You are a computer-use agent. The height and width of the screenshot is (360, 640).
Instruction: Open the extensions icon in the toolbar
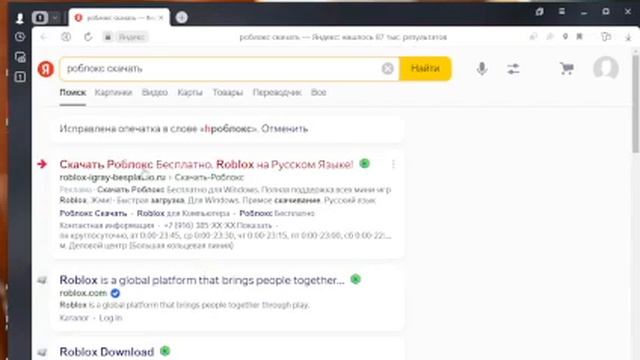coord(606,37)
